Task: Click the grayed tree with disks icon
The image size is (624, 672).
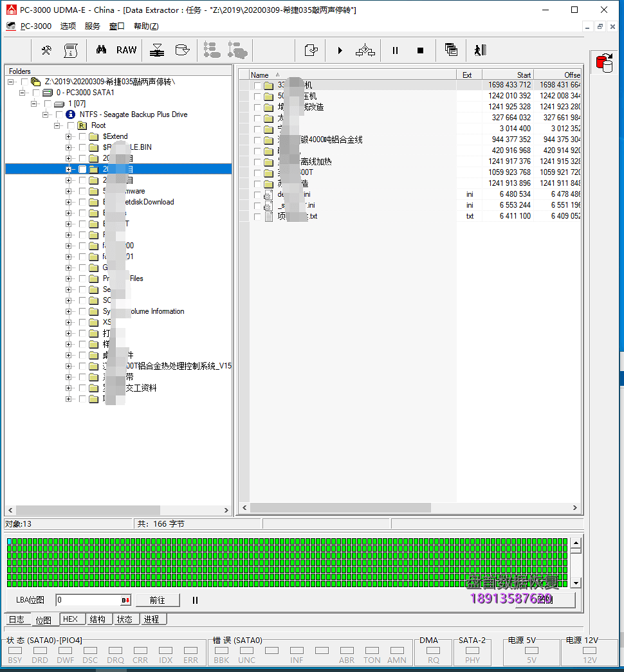Action: point(237,50)
